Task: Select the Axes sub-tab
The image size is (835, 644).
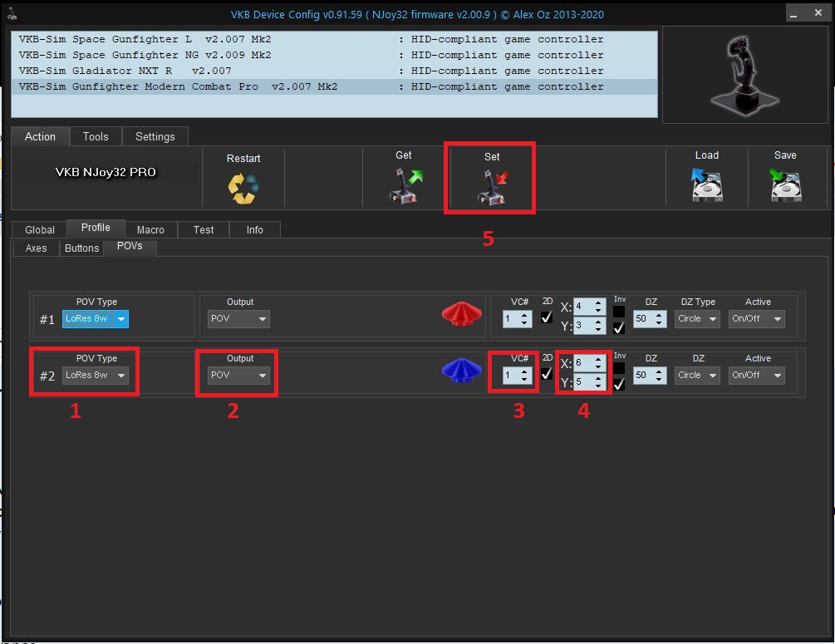Action: coord(37,248)
